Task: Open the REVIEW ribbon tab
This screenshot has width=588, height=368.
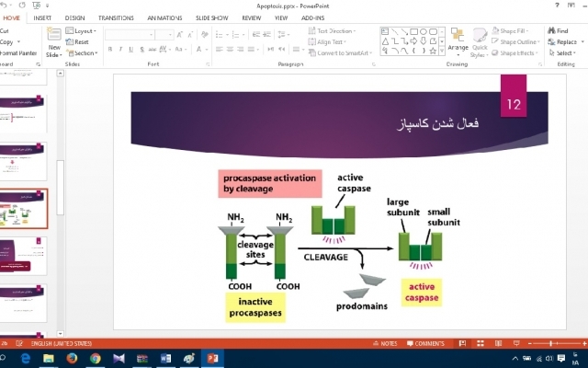Action: pyautogui.click(x=251, y=18)
